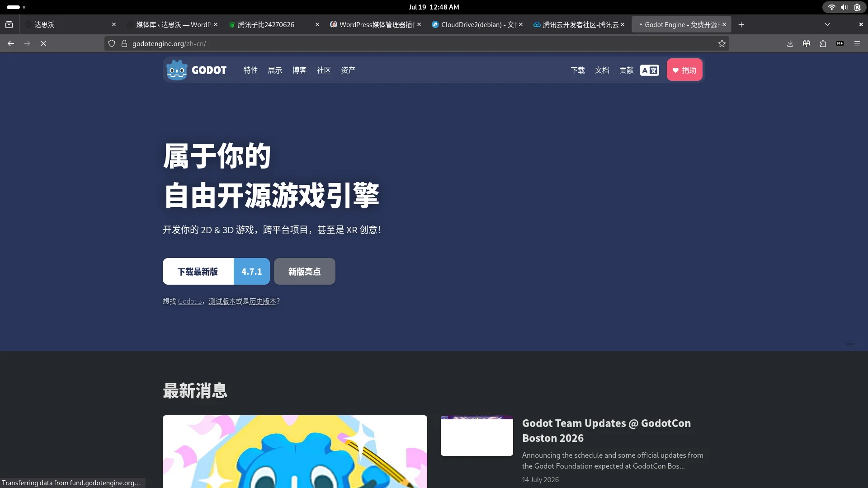Click 下载最新版 download button
The width and height of the screenshot is (868, 488).
[198, 272]
